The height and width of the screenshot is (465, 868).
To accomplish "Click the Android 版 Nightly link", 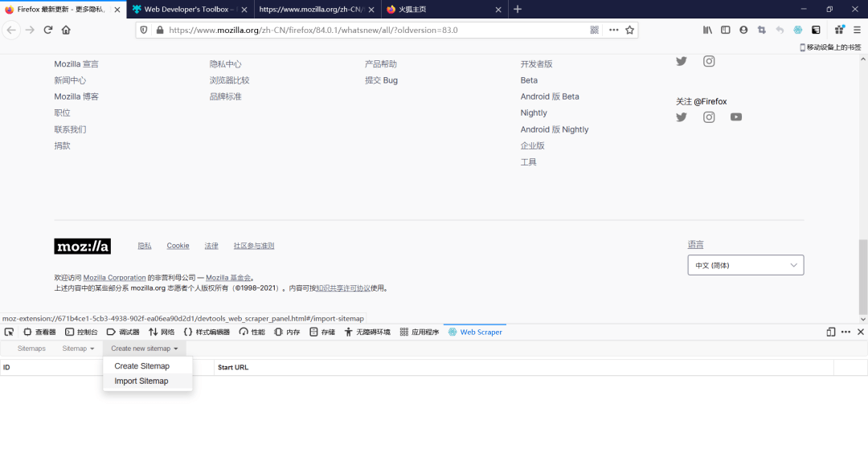I will [x=554, y=129].
